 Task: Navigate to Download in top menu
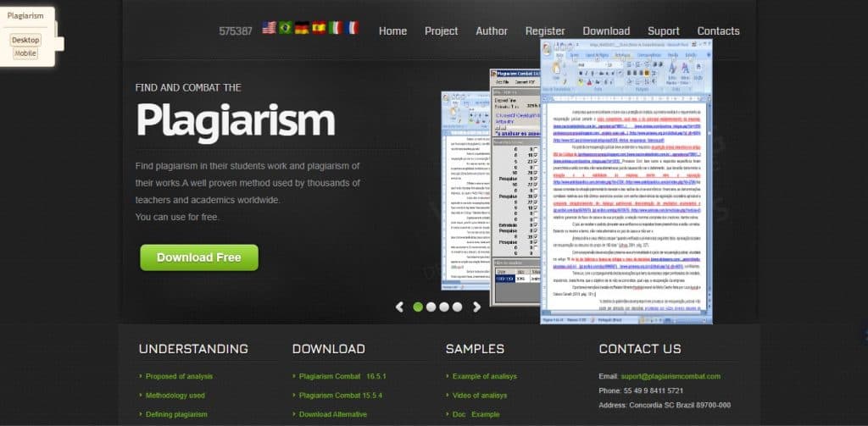coord(606,31)
